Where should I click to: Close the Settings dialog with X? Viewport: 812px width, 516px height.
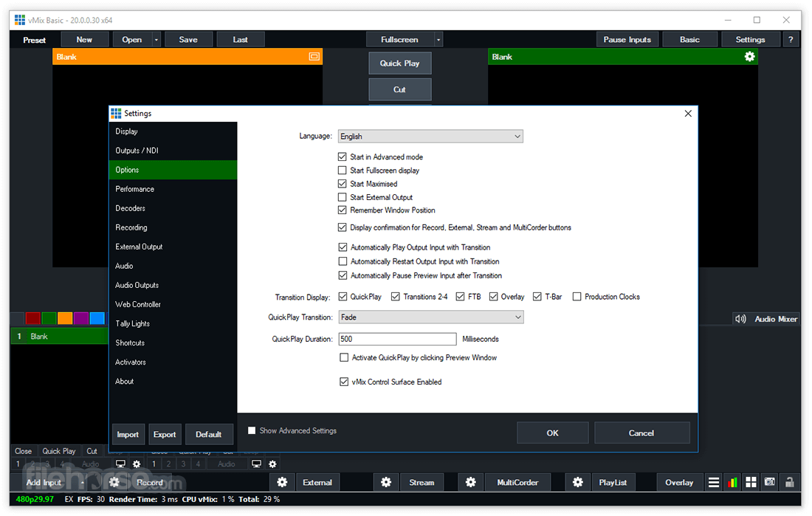pos(688,114)
